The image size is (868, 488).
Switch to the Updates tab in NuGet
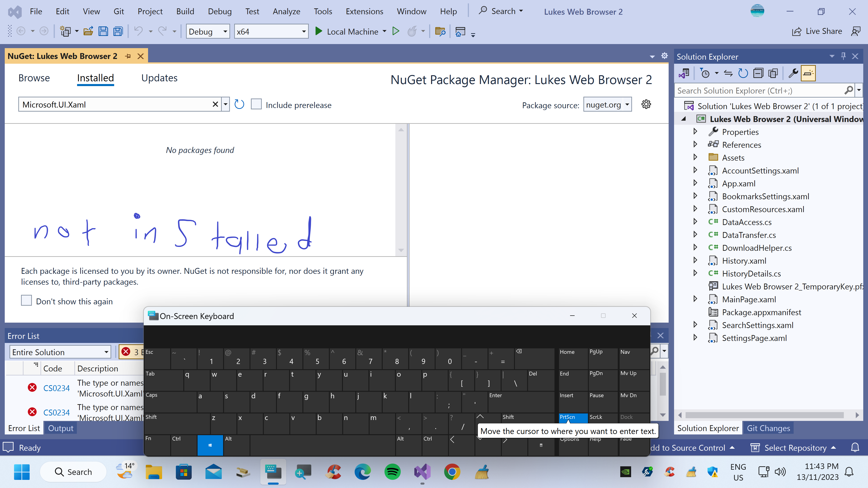click(x=159, y=78)
